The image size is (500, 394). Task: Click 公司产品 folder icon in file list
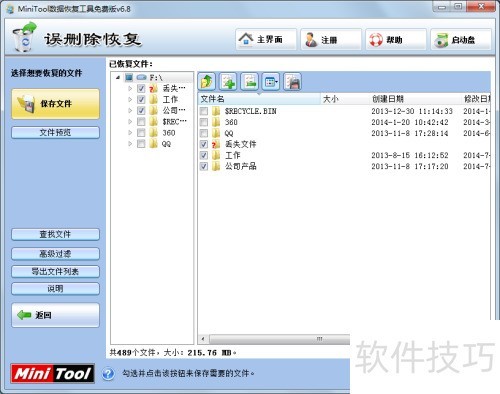point(216,166)
